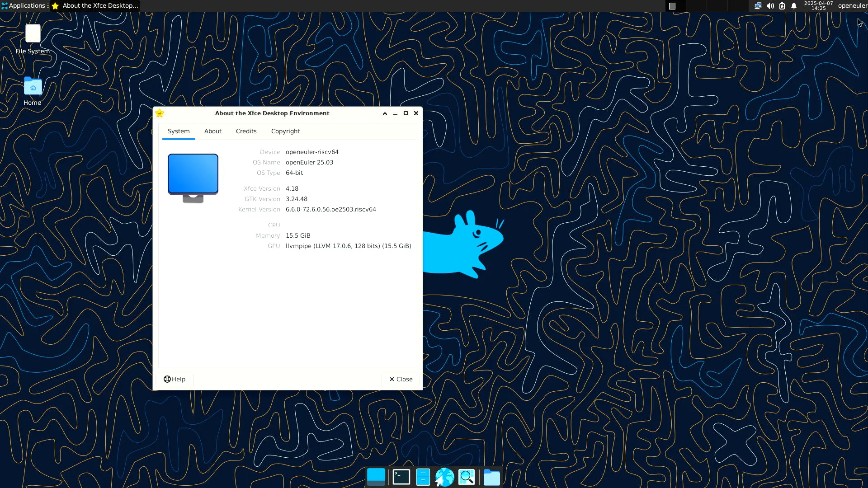Image resolution: width=868 pixels, height=488 pixels.
Task: Click the volume speaker icon
Action: point(770,6)
